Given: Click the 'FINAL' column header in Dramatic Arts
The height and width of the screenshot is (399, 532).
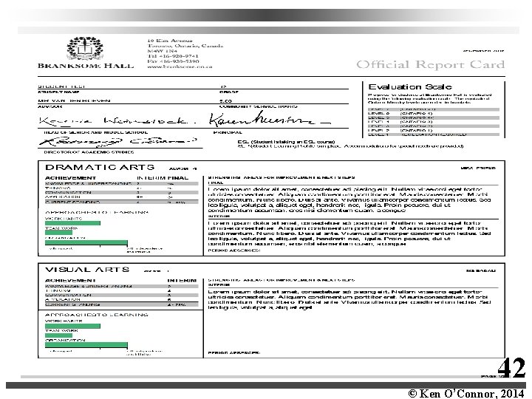Looking at the screenshot, I should pyautogui.click(x=178, y=178).
